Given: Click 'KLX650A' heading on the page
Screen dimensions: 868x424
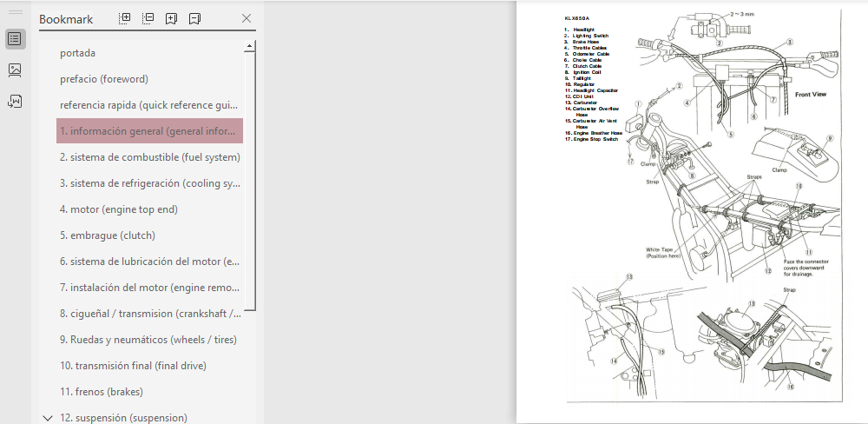Looking at the screenshot, I should (577, 18).
